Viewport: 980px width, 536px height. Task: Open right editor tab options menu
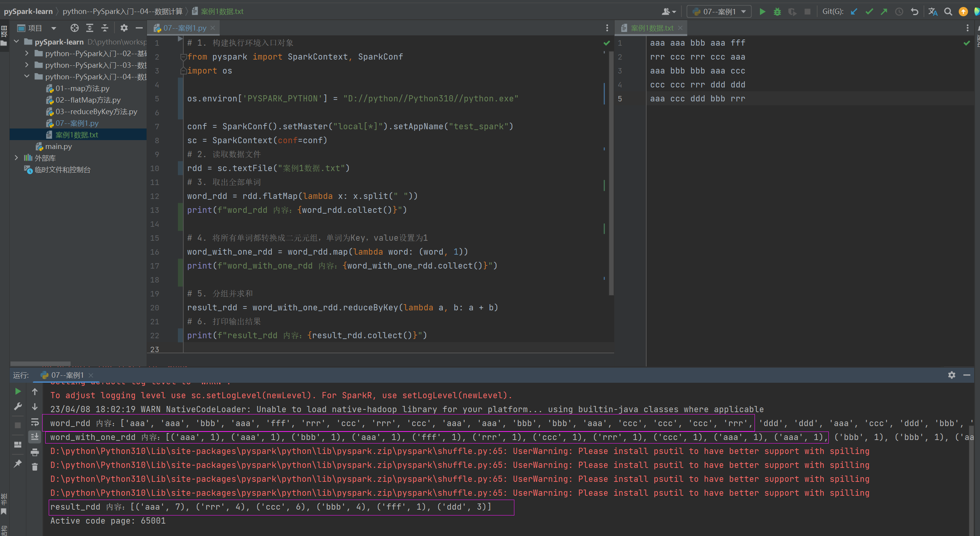pyautogui.click(x=967, y=28)
